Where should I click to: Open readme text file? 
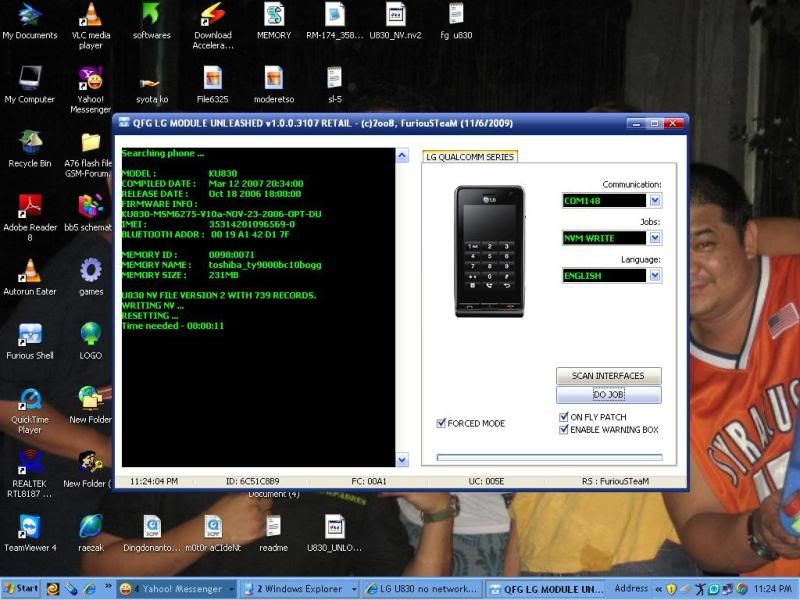pos(273,534)
